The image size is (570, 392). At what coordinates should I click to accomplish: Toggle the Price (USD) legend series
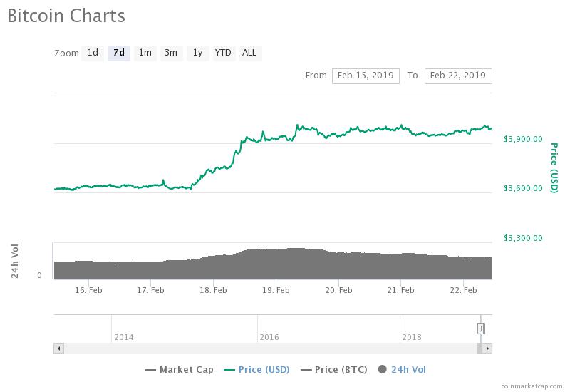256,370
